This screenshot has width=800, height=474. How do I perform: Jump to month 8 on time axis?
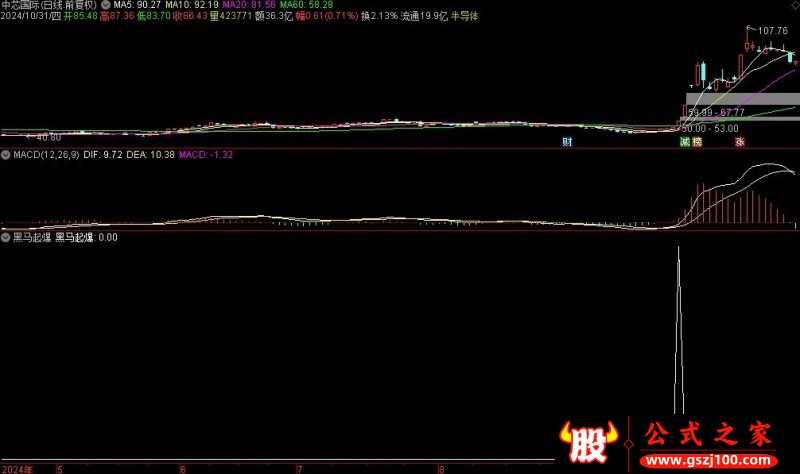441,469
